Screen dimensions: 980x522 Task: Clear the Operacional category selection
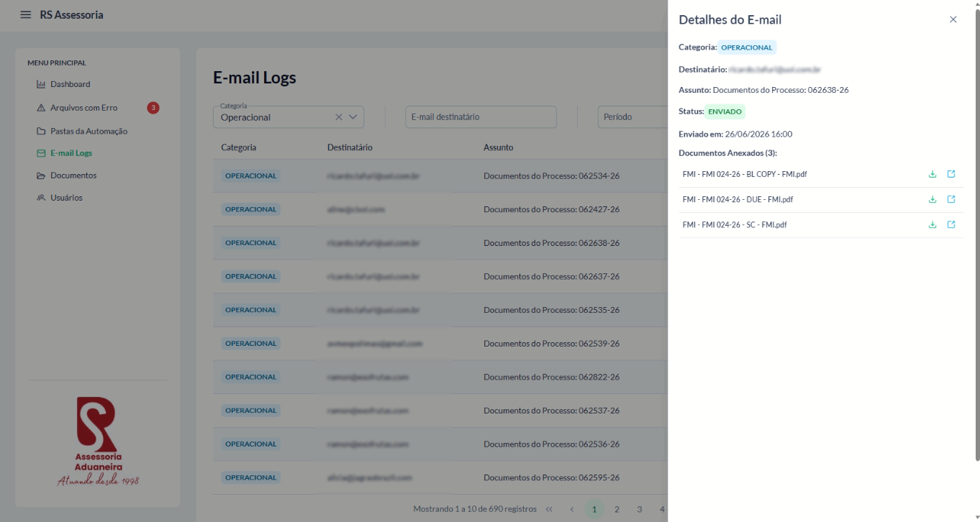coord(339,116)
